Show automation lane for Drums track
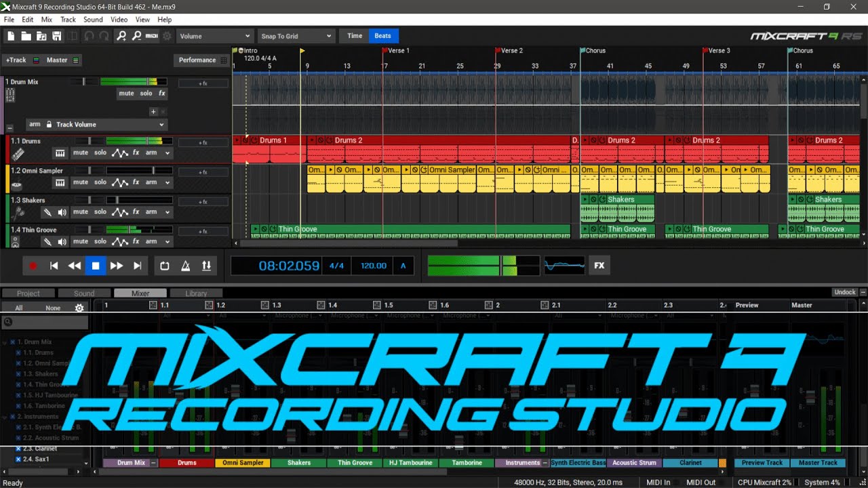 120,152
